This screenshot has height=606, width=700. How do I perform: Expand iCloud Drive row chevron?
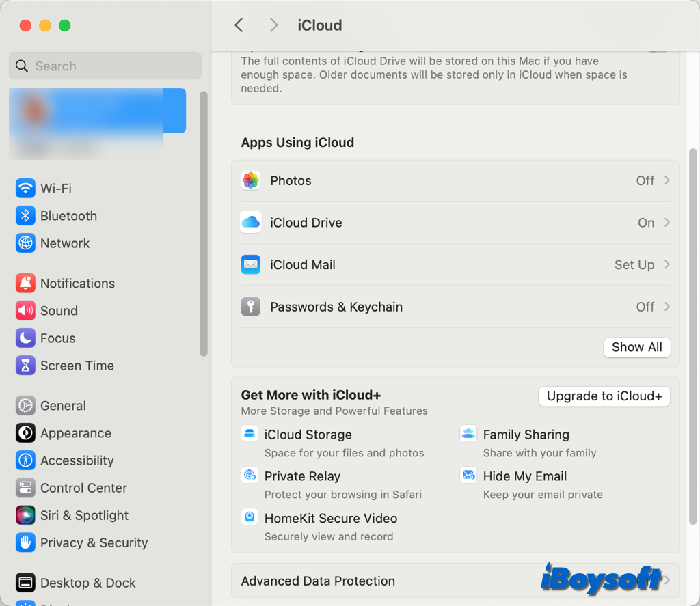click(667, 222)
